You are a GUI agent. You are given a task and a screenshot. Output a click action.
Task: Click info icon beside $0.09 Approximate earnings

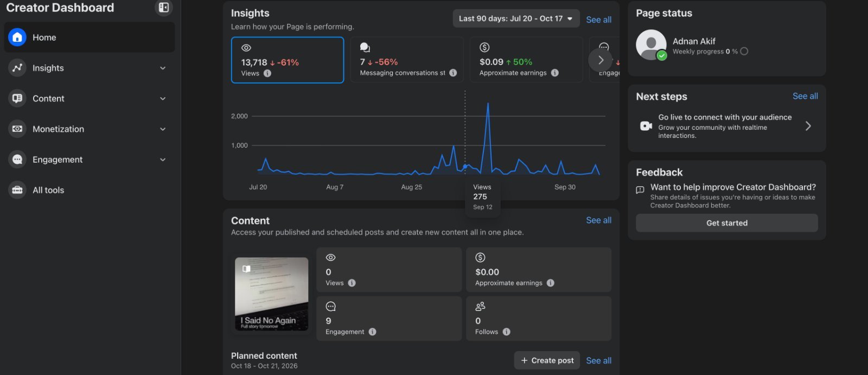pyautogui.click(x=554, y=73)
